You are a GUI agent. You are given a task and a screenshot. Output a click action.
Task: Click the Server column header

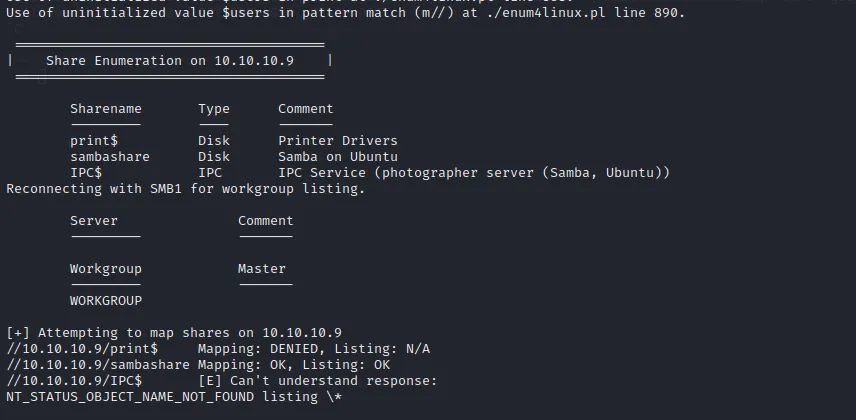[x=93, y=221]
